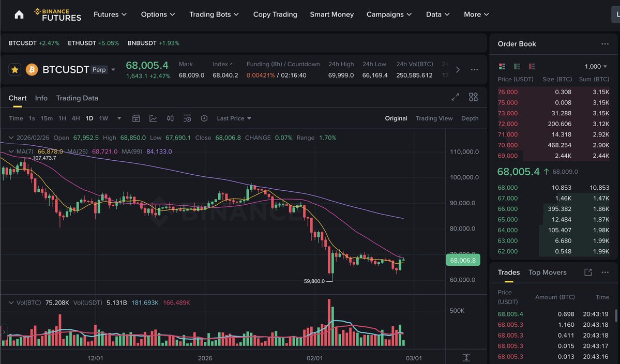Click the 76,000 ask price
The height and width of the screenshot is (364, 620).
coord(508,92)
